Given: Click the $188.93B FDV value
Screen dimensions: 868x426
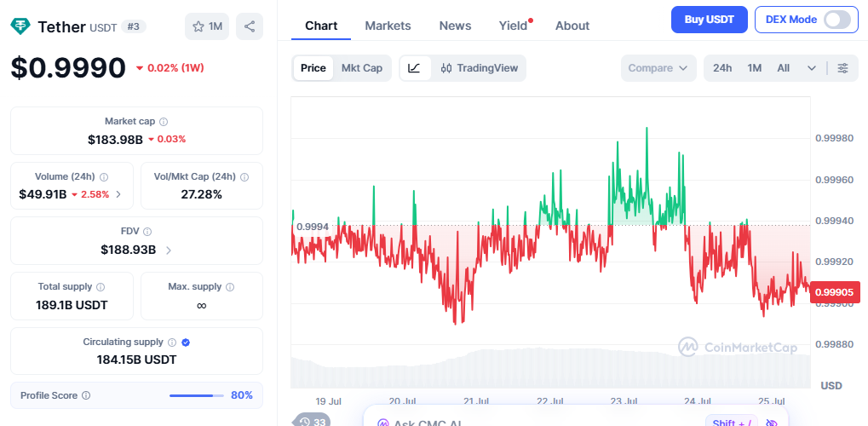Looking at the screenshot, I should (129, 250).
